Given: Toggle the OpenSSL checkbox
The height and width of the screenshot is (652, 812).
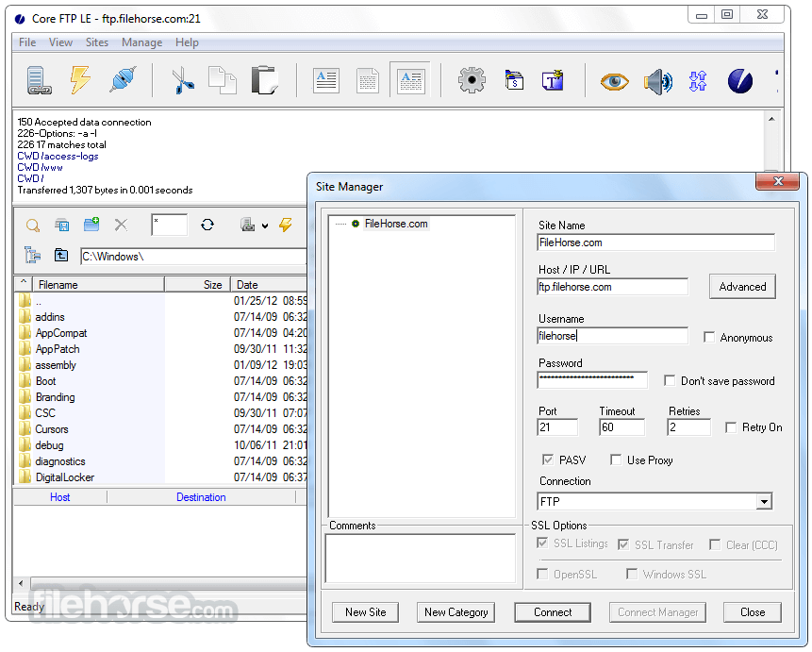Looking at the screenshot, I should coord(542,575).
